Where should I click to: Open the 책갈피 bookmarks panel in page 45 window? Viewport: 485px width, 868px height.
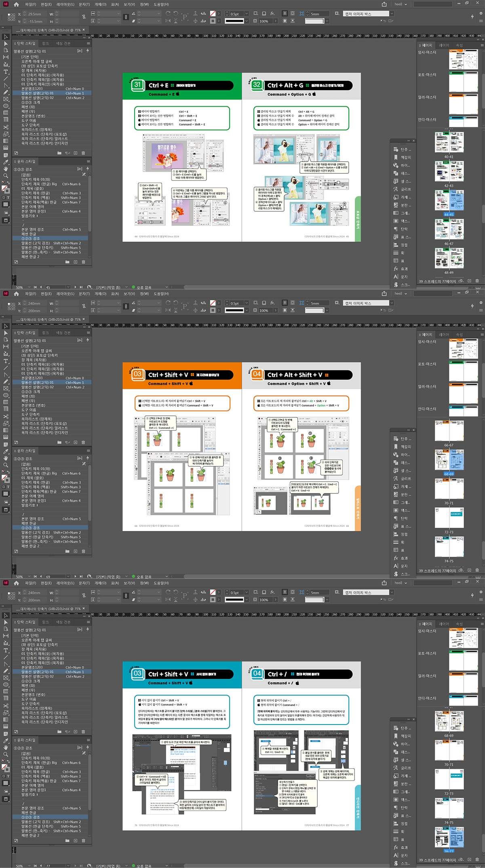point(403,157)
